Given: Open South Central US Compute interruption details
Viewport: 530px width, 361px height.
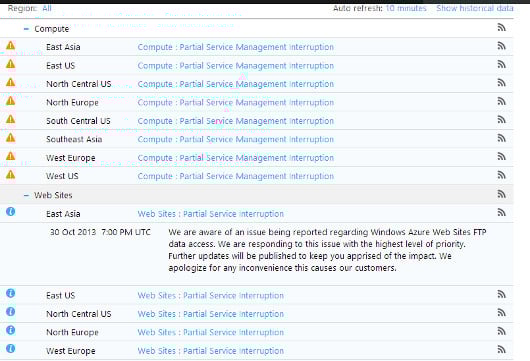Looking at the screenshot, I should 236,121.
